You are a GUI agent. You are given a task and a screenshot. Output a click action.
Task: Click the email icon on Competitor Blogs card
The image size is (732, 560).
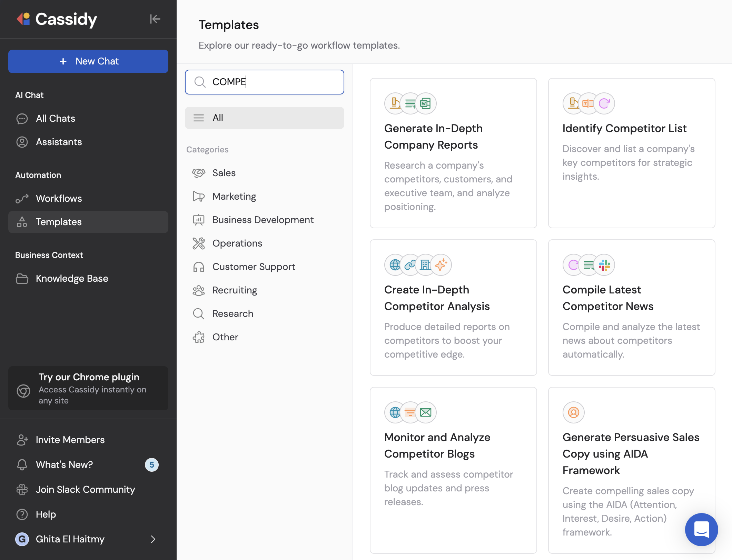coord(426,412)
